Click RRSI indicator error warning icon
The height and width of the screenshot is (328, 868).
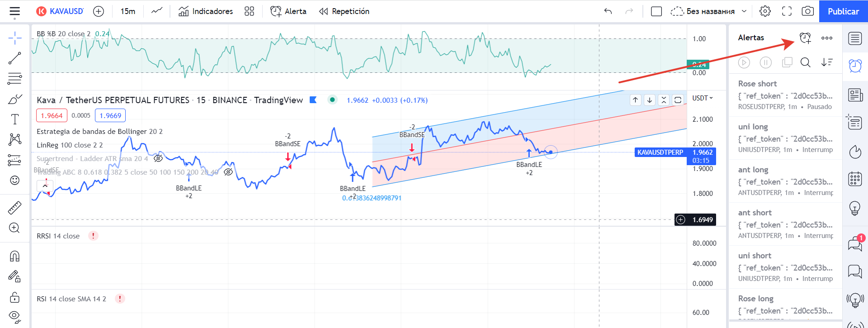(x=93, y=236)
